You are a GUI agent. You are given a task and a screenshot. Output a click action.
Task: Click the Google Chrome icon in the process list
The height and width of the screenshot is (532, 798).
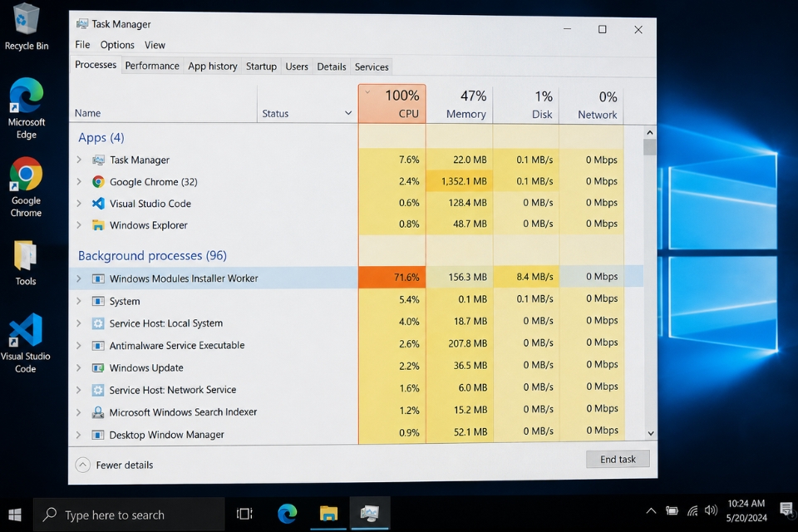click(98, 182)
